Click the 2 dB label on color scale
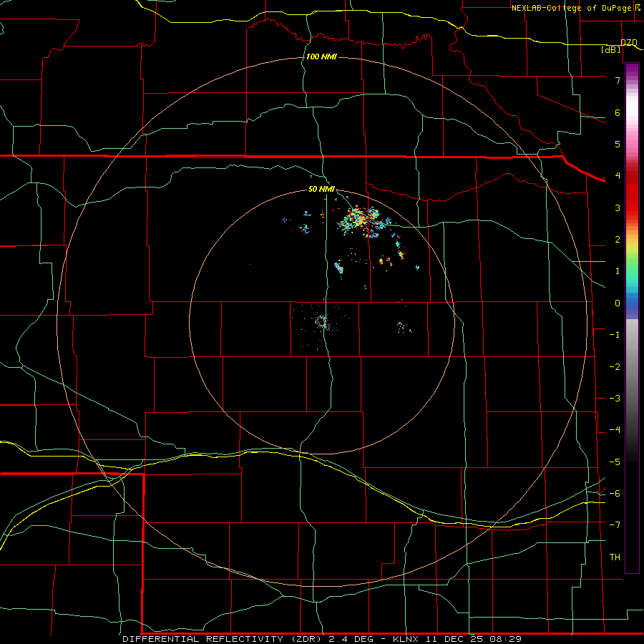Viewport: 644px width, 644px height. click(617, 240)
